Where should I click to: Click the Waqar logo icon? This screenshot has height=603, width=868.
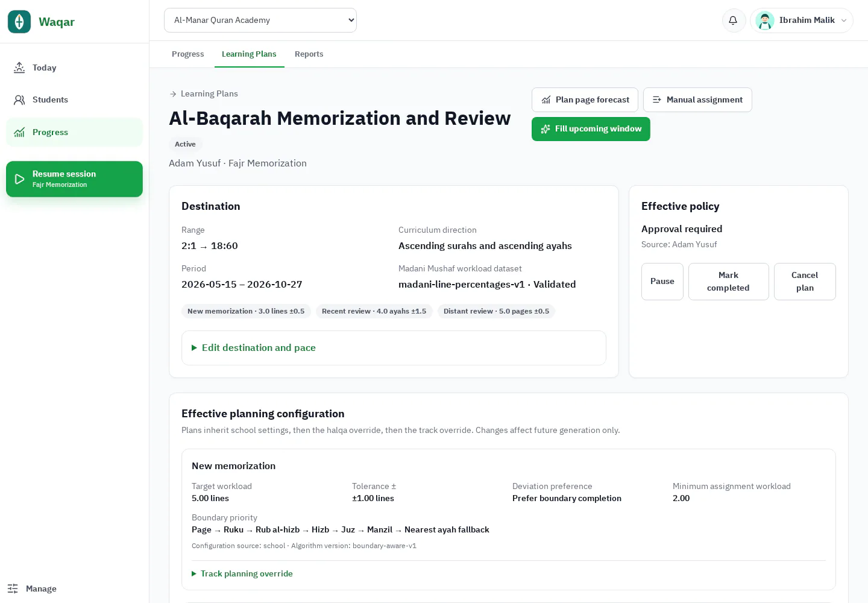click(19, 22)
